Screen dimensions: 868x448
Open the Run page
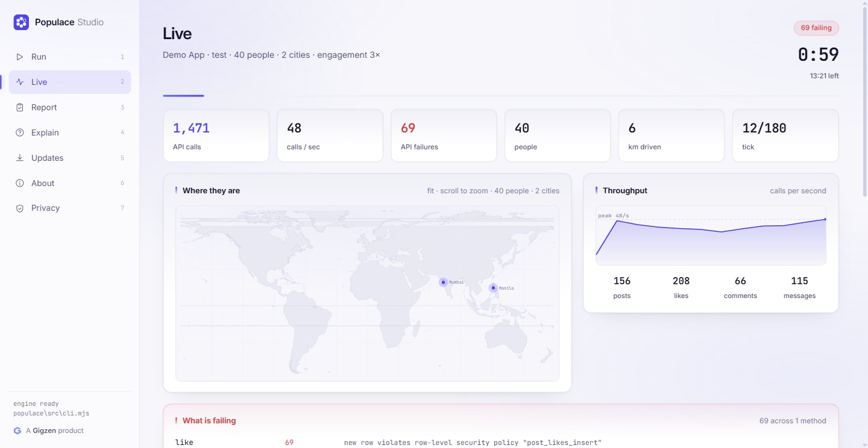point(70,57)
